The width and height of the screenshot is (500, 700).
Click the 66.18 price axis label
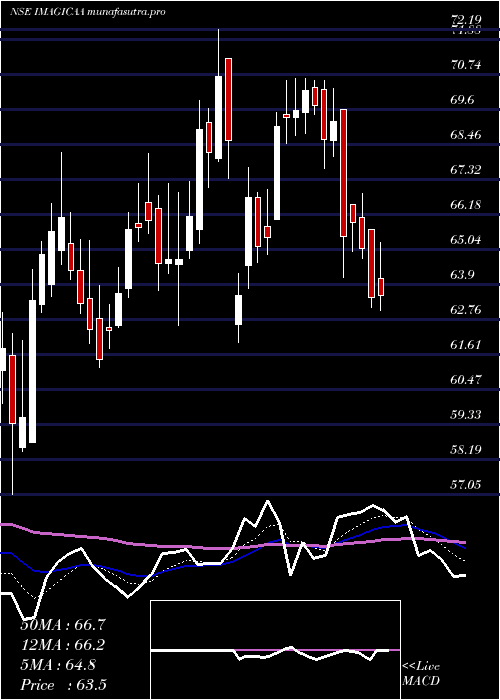466,205
